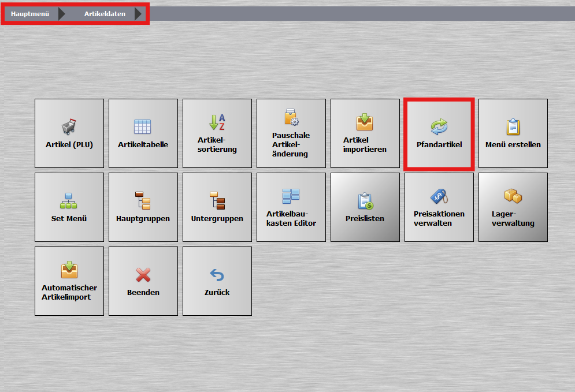Open the Hauptgruppen tile

pos(143,207)
